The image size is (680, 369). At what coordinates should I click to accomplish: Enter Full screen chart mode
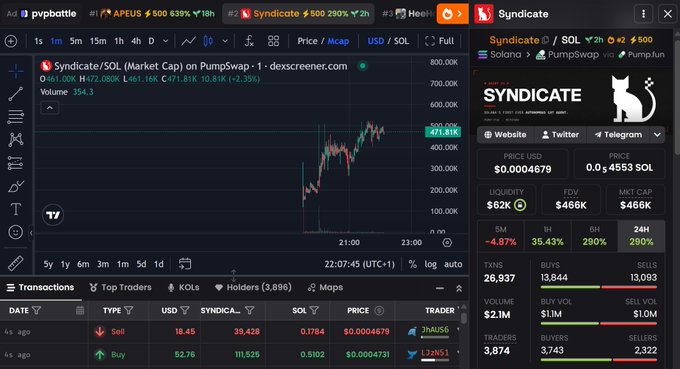[x=439, y=41]
